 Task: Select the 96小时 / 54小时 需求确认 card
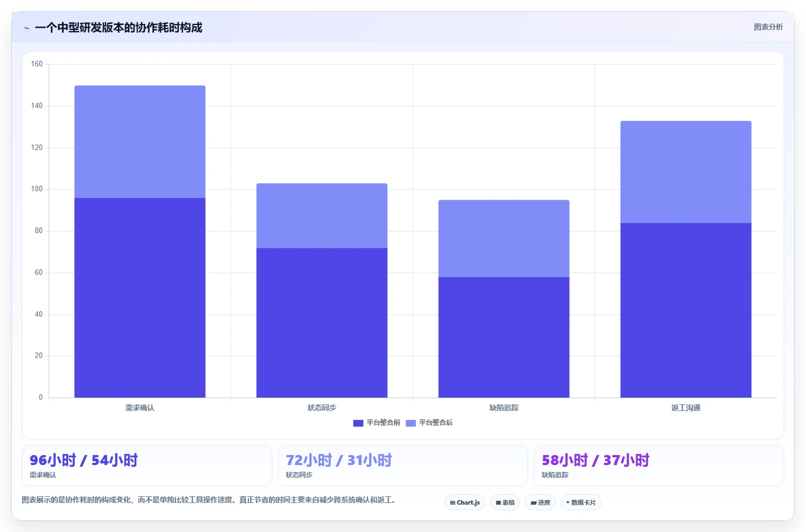coord(147,466)
